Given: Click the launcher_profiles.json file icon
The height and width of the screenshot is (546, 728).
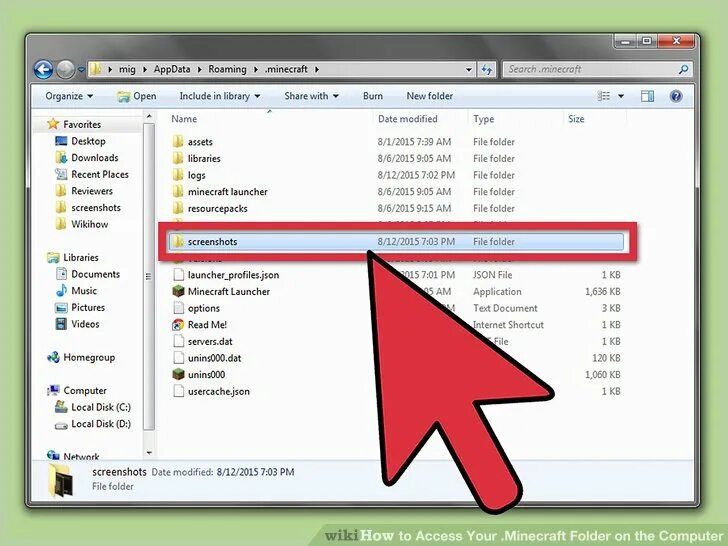Looking at the screenshot, I should (x=178, y=275).
